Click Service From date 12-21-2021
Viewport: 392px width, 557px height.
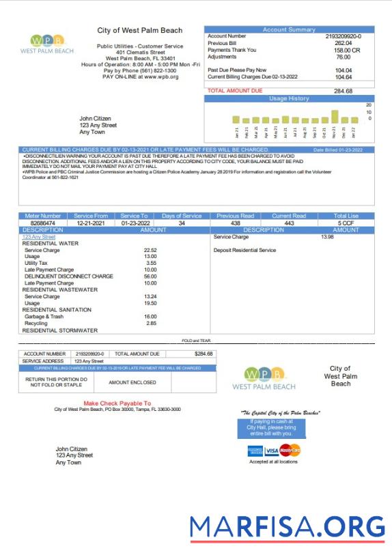pyautogui.click(x=91, y=223)
